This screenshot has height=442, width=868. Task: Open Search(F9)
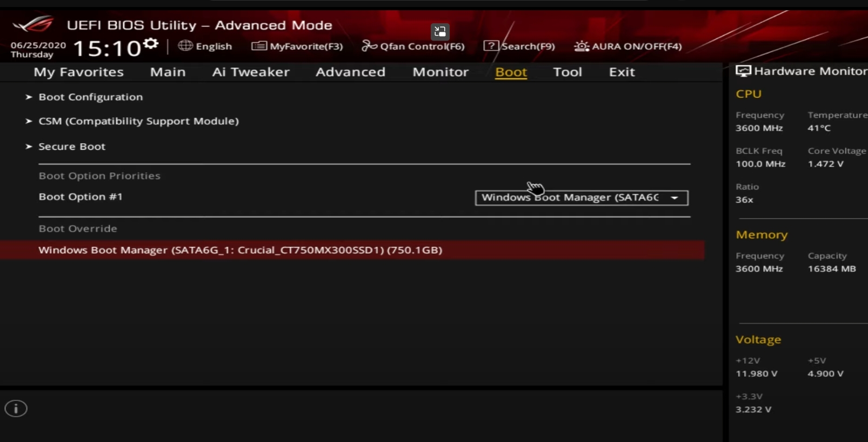519,46
